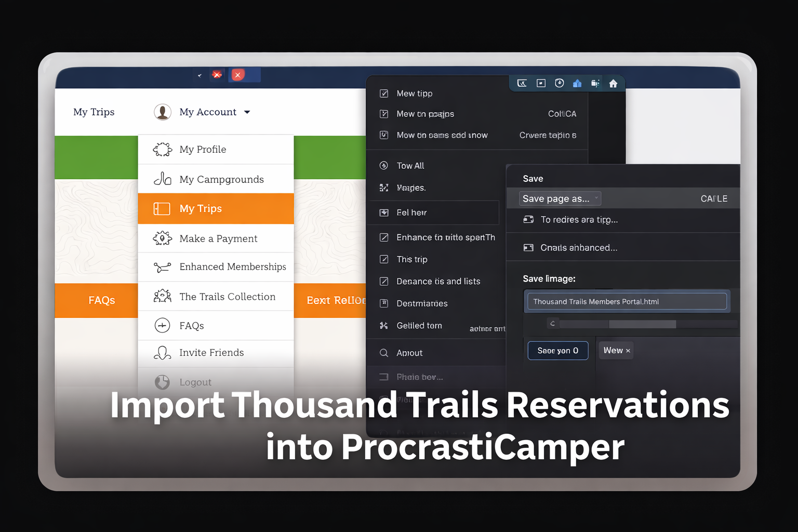Click the orange Bext Rellor button

tap(330, 300)
